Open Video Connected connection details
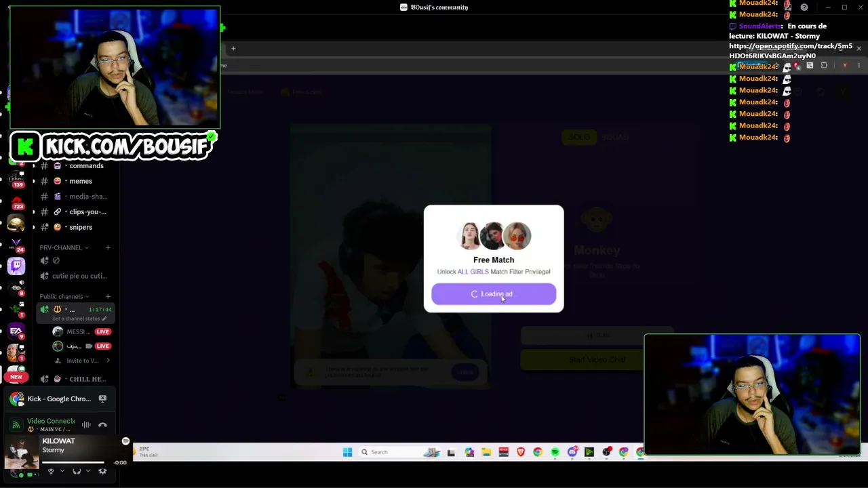The width and height of the screenshot is (868, 488). (51, 422)
